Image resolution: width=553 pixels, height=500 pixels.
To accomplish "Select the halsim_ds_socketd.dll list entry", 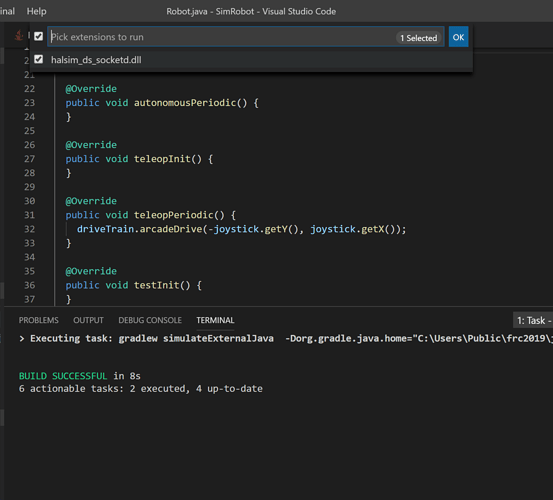I will [251, 60].
